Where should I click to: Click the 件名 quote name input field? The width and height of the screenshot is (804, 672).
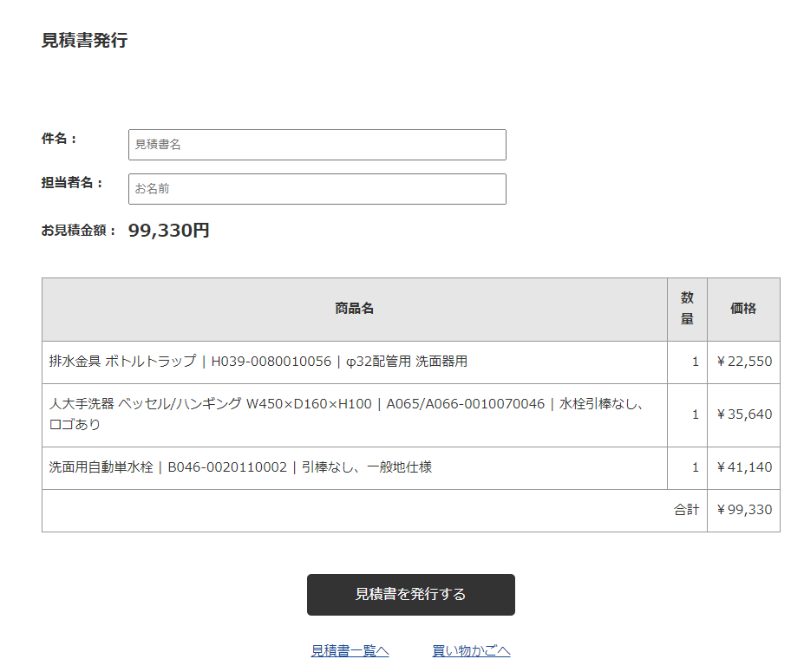[317, 144]
